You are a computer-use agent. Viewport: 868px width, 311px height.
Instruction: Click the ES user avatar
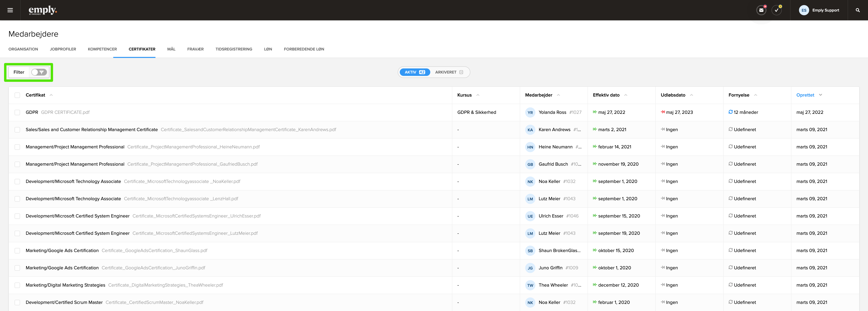tap(804, 10)
